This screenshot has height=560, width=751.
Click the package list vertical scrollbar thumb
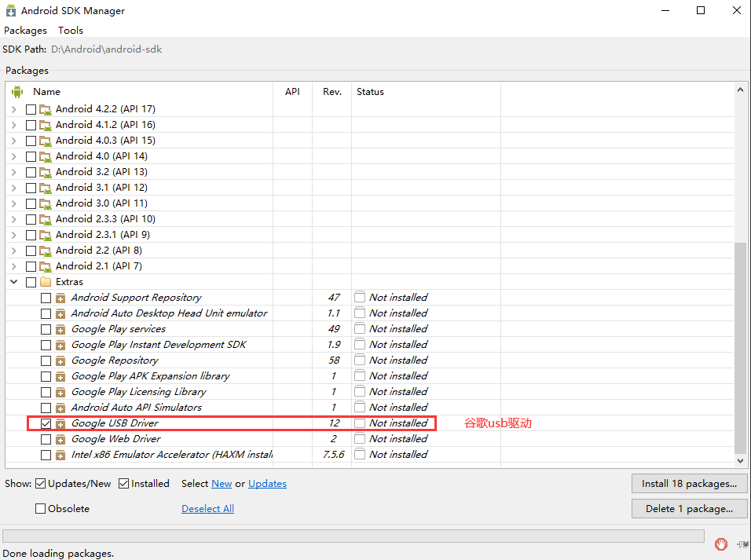pos(740,348)
